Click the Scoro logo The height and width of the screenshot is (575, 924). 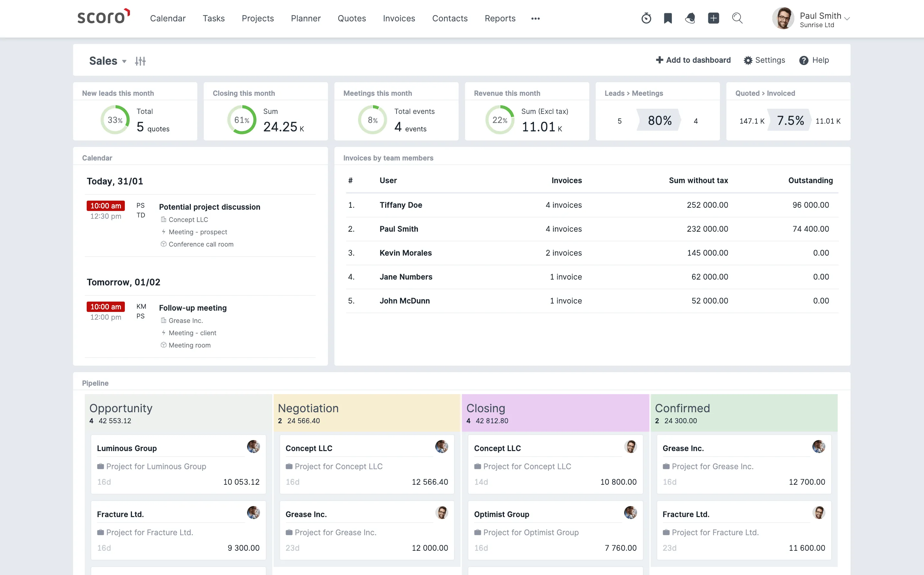(104, 17)
